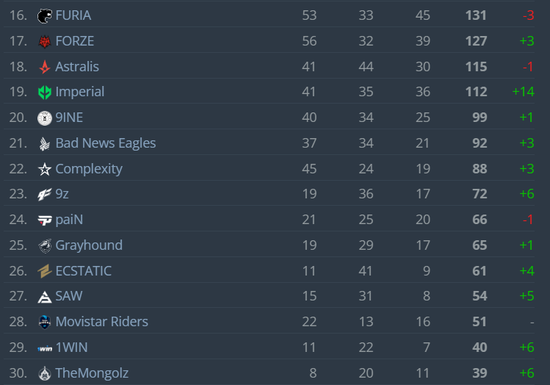Viewport: 550px width, 385px height.
Task: Click the Bad News Eagles wing logo
Action: (45, 143)
